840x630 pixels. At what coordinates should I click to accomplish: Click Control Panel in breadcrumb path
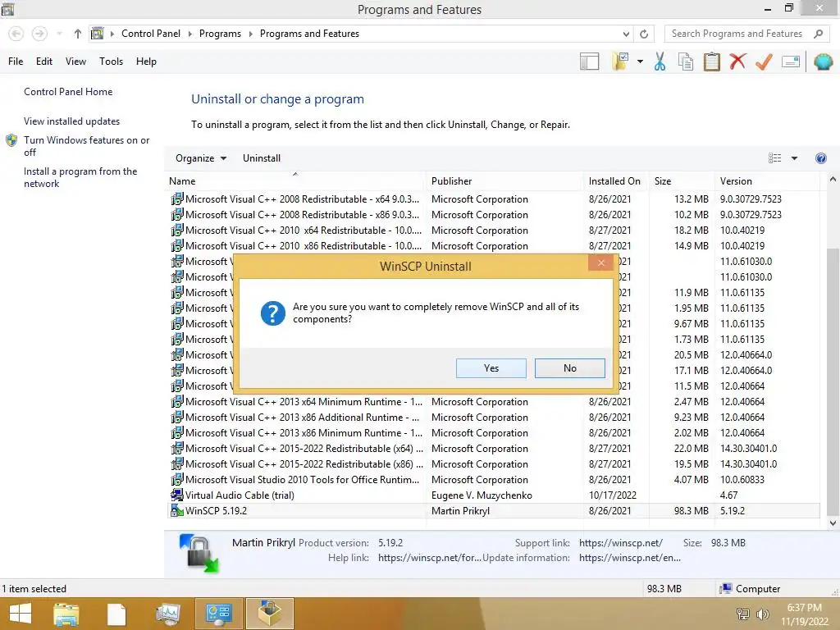pos(151,34)
